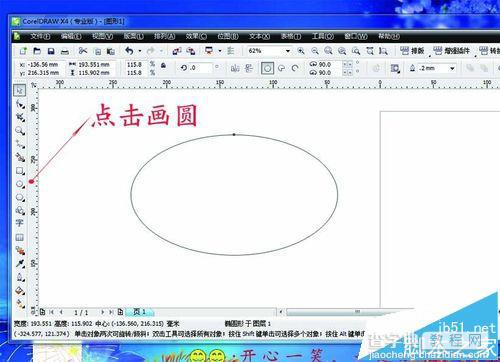Click the Cut scissors icon
500x362 pixels.
[x=83, y=51]
